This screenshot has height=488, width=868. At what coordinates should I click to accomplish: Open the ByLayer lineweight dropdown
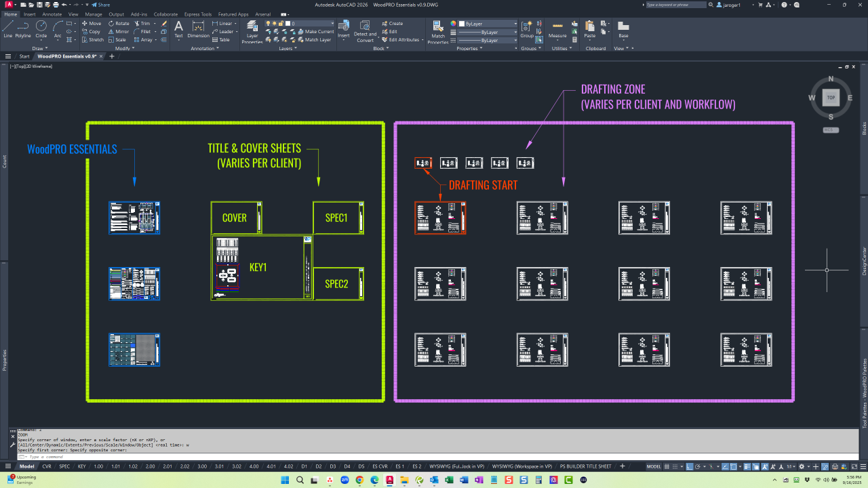tap(488, 32)
